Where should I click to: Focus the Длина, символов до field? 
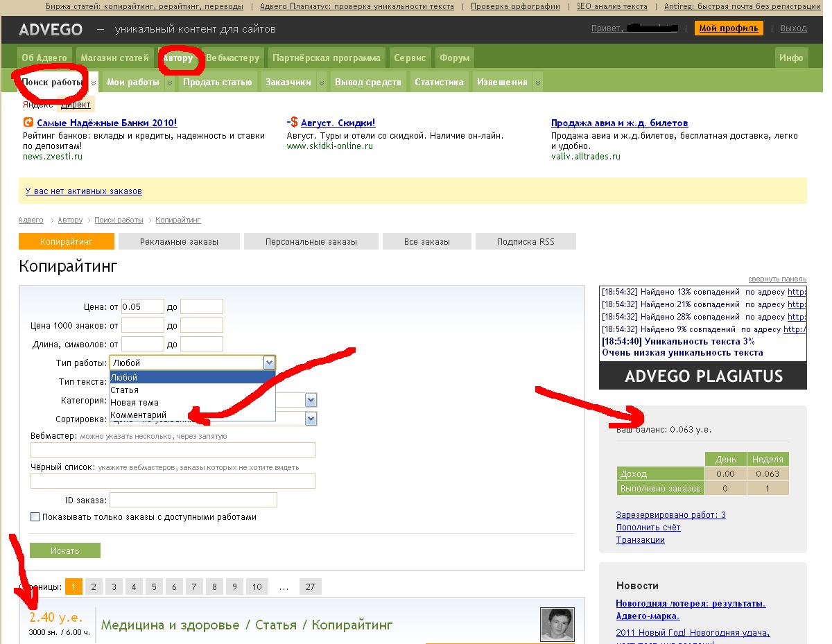pos(202,344)
